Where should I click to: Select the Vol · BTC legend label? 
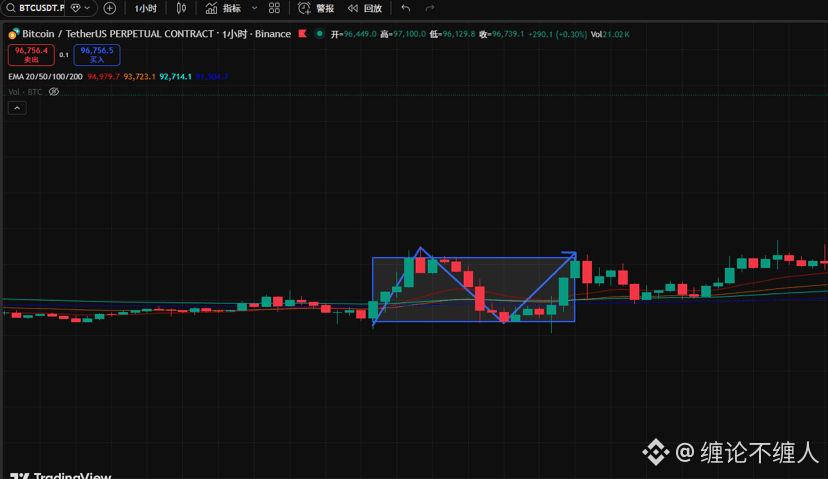[x=25, y=92]
